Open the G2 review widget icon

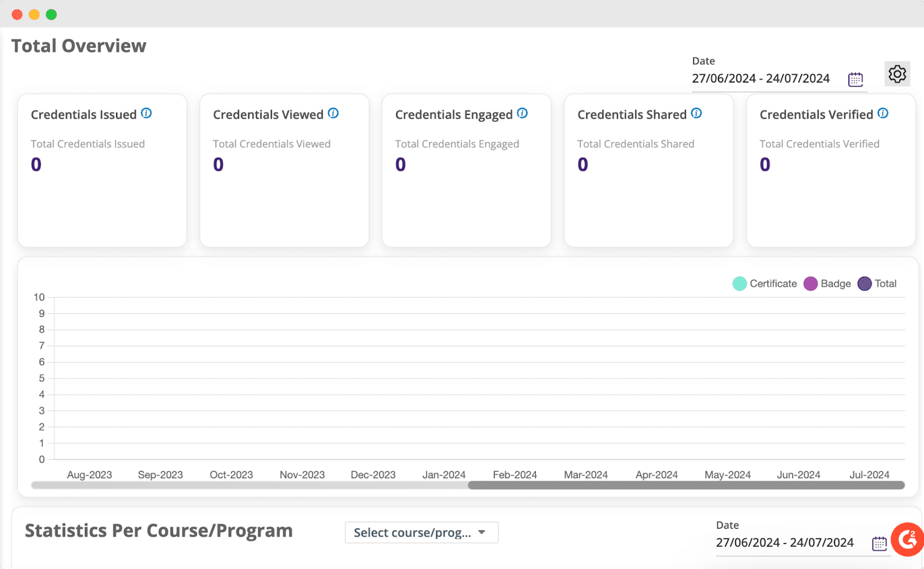point(908,539)
